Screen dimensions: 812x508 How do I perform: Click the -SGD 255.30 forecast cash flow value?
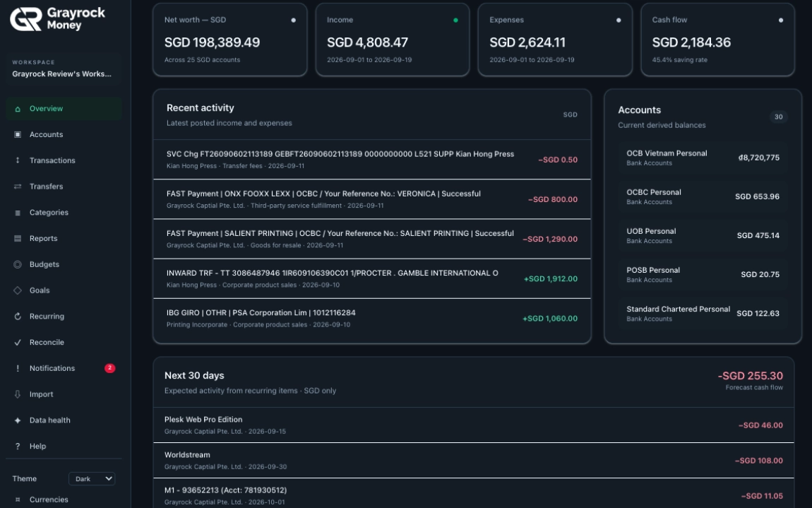point(751,376)
